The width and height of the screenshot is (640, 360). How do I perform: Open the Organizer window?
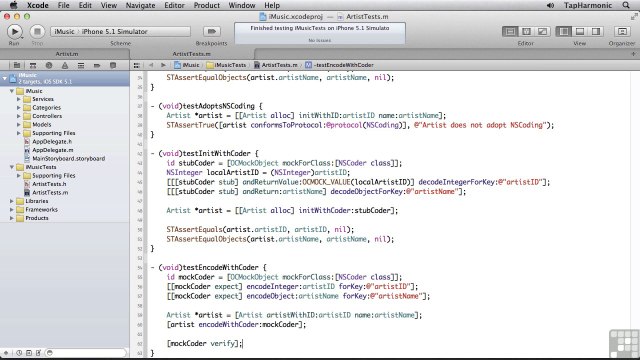622,31
